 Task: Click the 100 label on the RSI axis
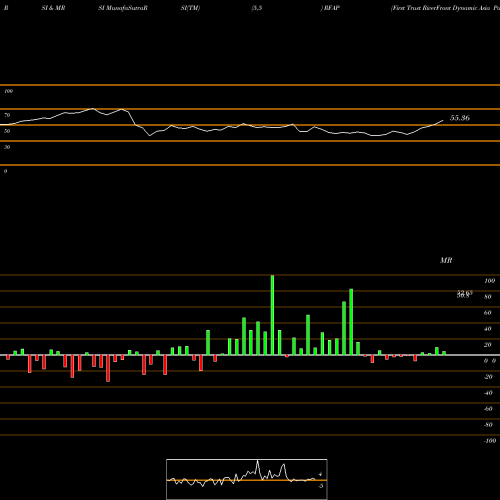coord(8,91)
